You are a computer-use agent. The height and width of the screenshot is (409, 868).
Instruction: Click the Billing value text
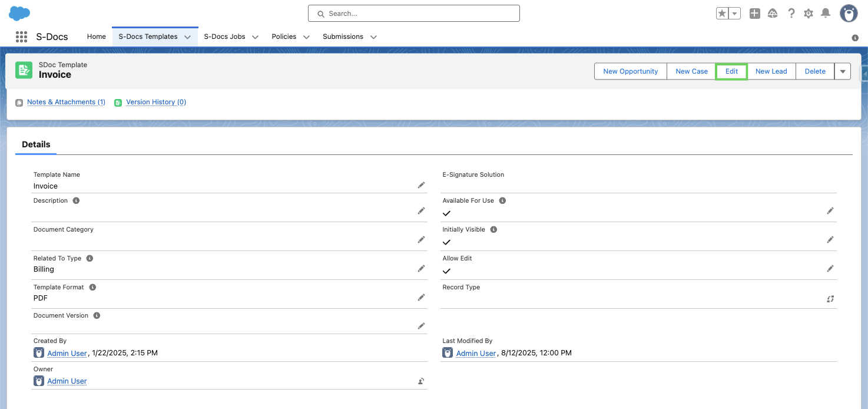click(x=44, y=269)
